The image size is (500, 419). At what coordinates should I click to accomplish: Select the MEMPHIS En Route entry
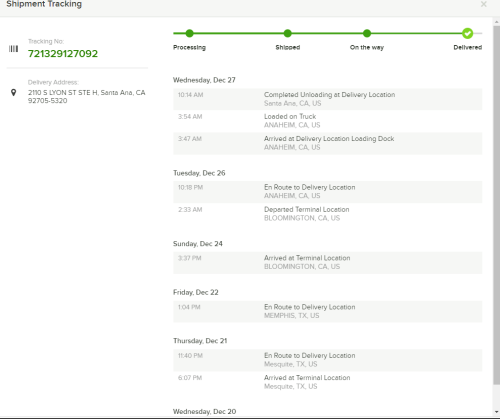327,311
